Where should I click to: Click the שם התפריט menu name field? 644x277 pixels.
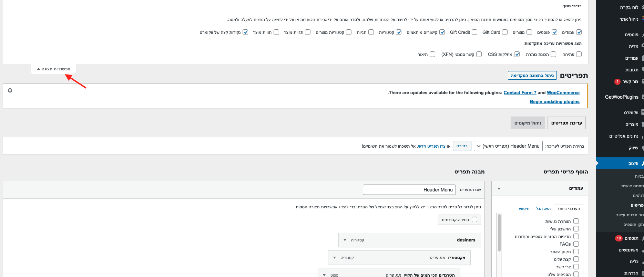tap(409, 190)
